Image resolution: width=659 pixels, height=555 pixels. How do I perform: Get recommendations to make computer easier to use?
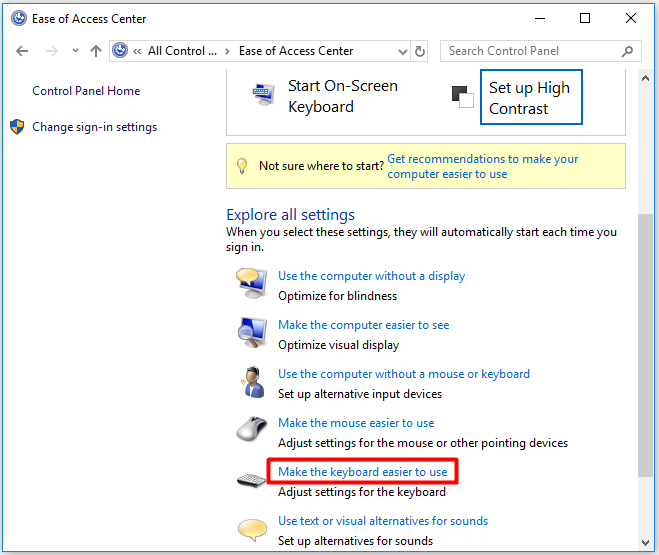(483, 166)
